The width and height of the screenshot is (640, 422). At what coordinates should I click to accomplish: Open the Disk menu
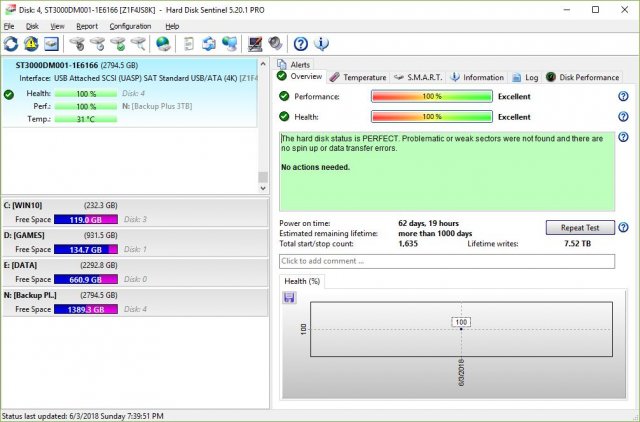click(32, 26)
